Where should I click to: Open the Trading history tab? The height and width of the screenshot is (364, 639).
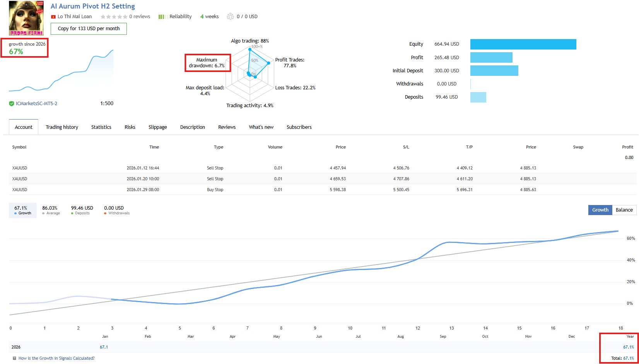pos(62,127)
